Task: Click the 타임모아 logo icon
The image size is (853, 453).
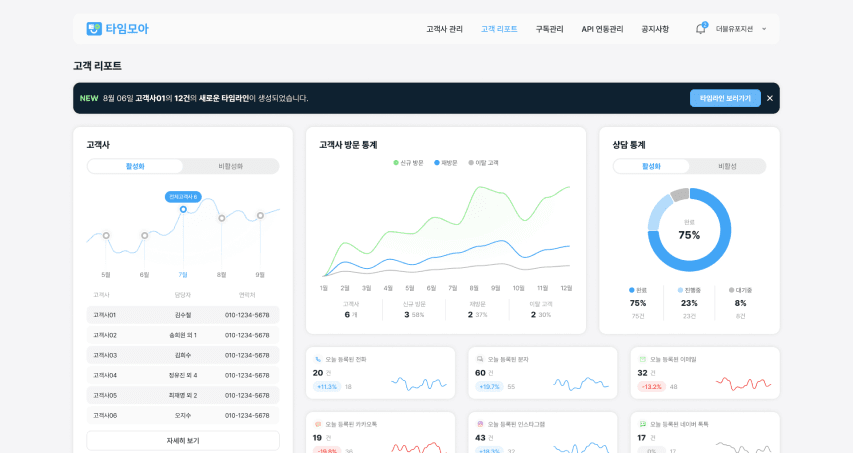Action: tap(94, 29)
